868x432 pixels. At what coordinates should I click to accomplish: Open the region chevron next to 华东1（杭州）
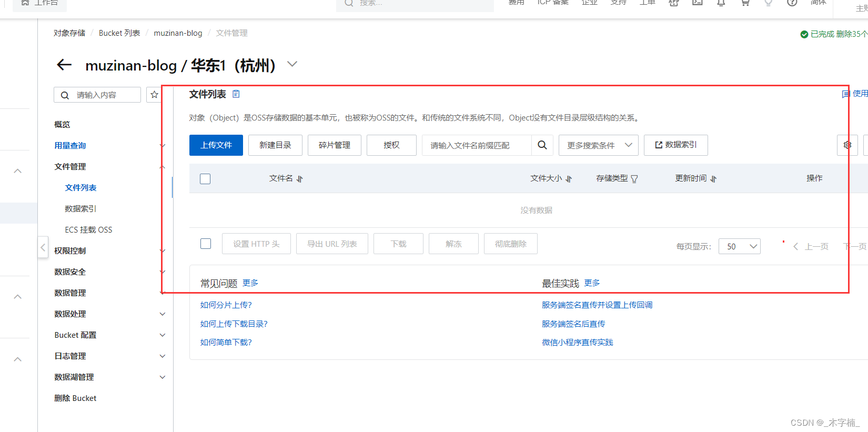[x=292, y=64]
